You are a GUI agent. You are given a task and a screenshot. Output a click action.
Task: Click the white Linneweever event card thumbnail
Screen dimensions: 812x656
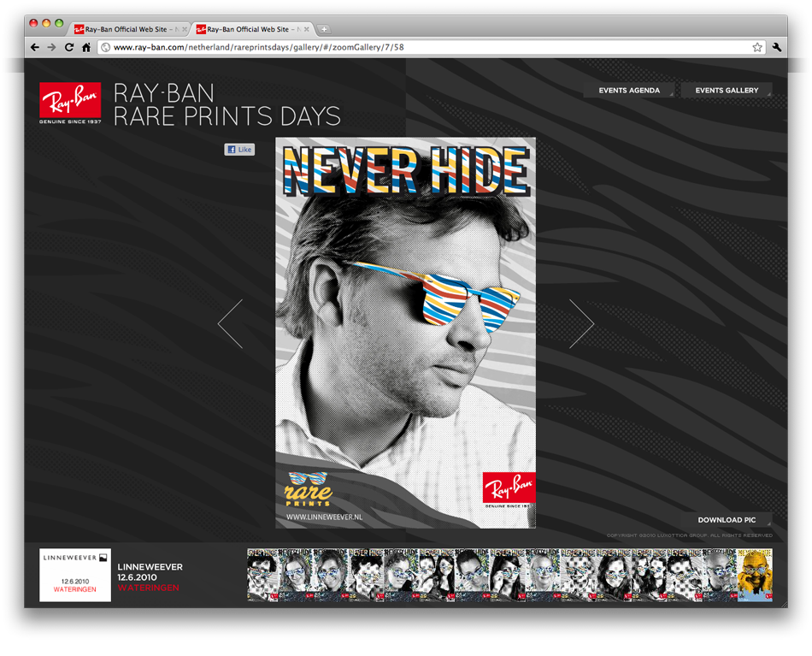(x=75, y=575)
